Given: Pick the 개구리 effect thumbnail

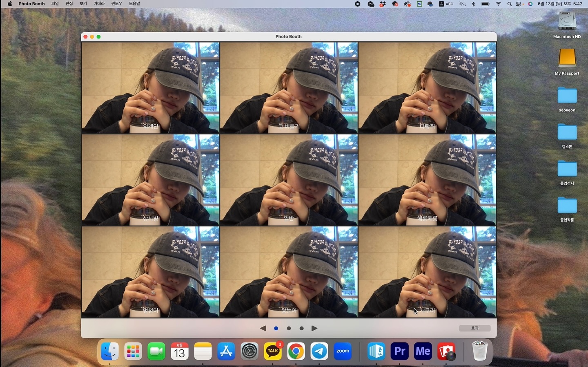Looking at the screenshot, I should [427, 272].
